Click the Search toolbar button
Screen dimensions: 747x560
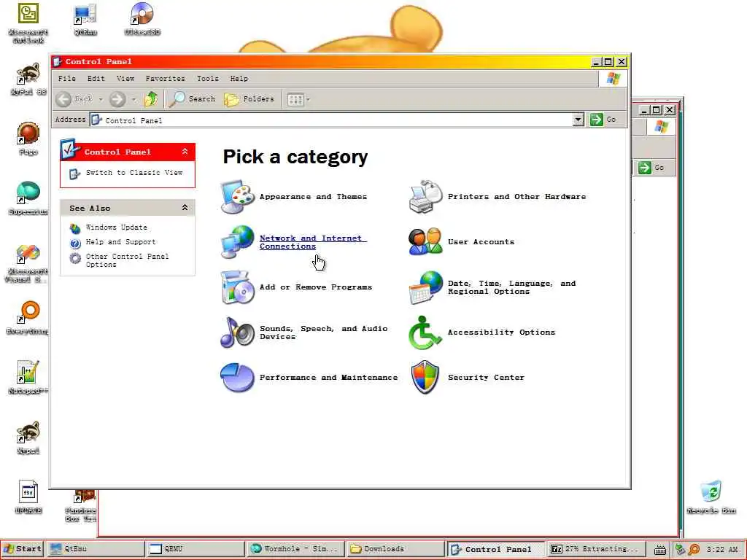(193, 99)
